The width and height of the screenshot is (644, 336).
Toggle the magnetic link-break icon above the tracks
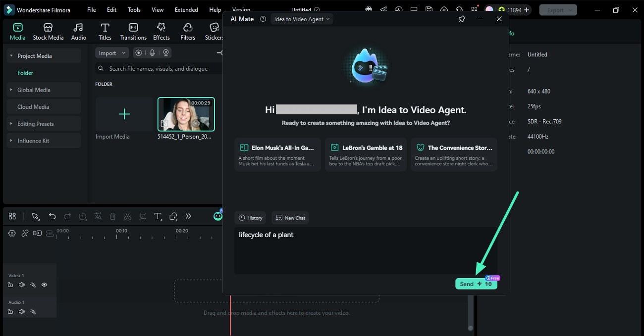pos(25,233)
